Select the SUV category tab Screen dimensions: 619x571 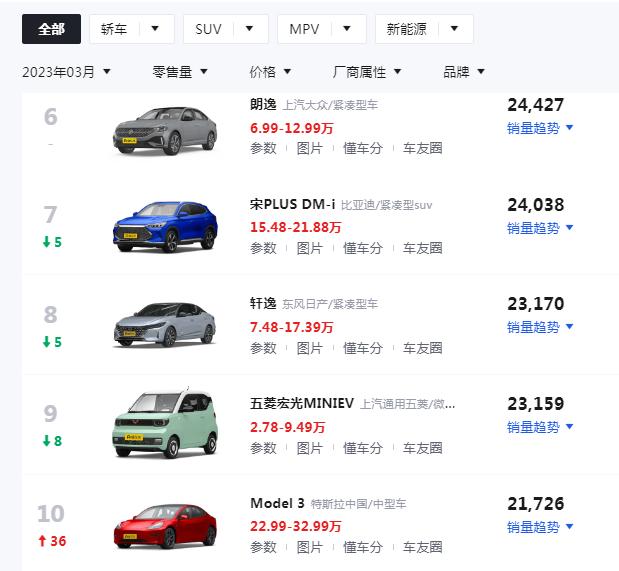click(208, 29)
